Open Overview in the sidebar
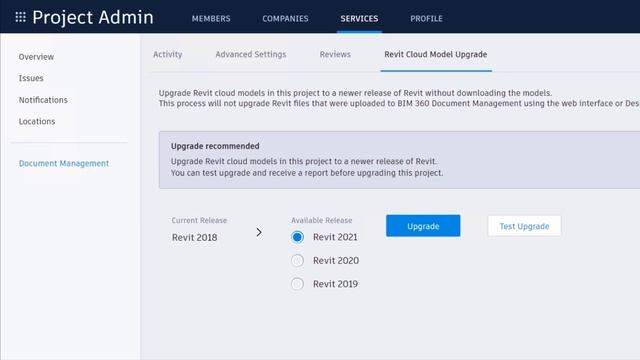The image size is (640, 360). [x=36, y=57]
